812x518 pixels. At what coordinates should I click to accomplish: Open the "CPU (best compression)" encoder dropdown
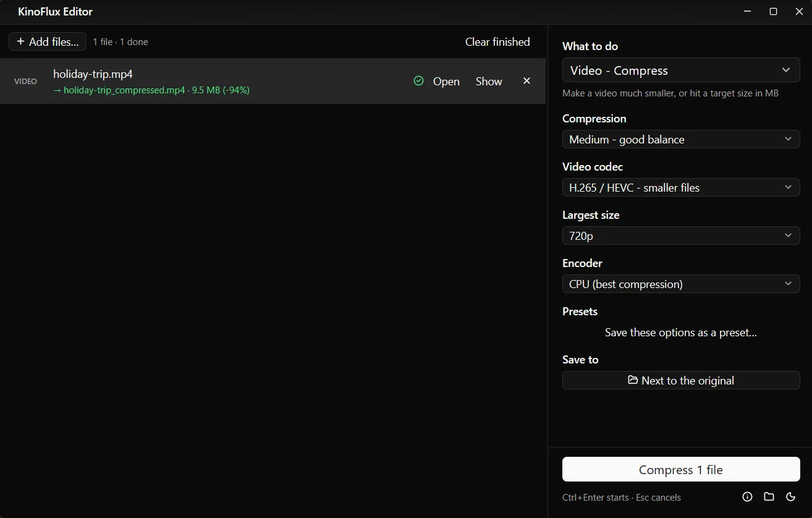(681, 284)
